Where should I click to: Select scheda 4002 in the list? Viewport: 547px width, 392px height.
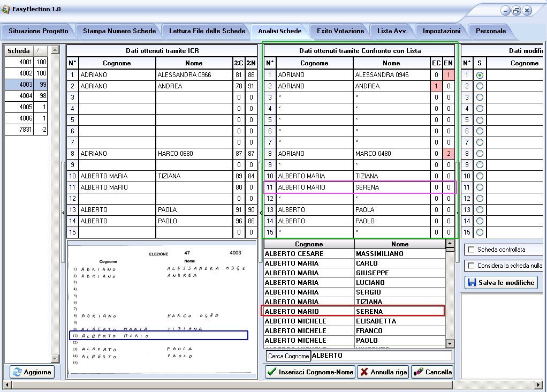[x=26, y=73]
